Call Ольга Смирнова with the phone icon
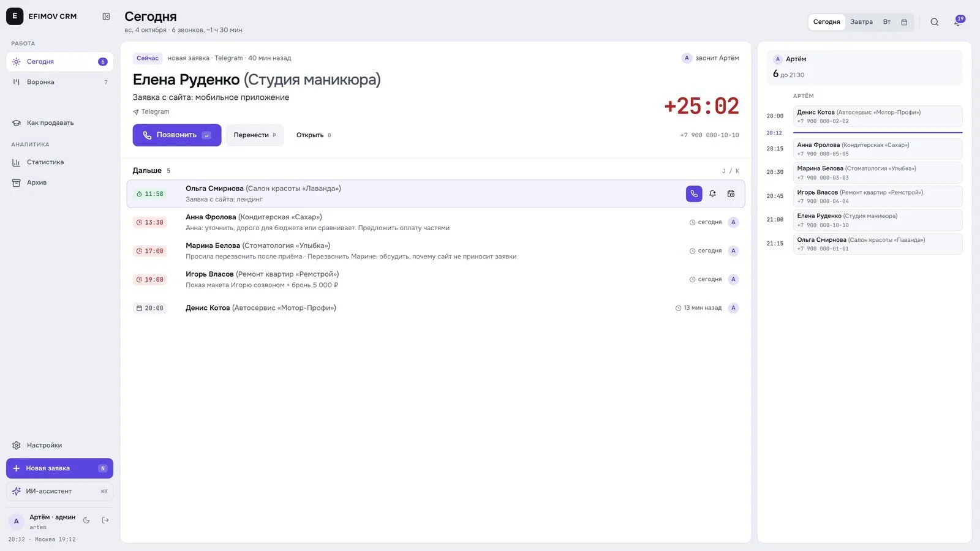This screenshot has width=980, height=551. 694,193
